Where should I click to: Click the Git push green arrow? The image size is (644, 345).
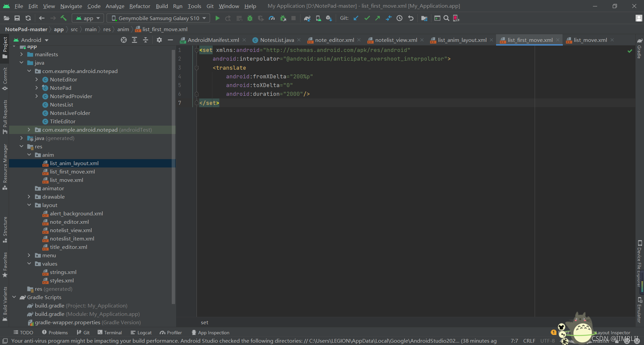[x=378, y=18]
